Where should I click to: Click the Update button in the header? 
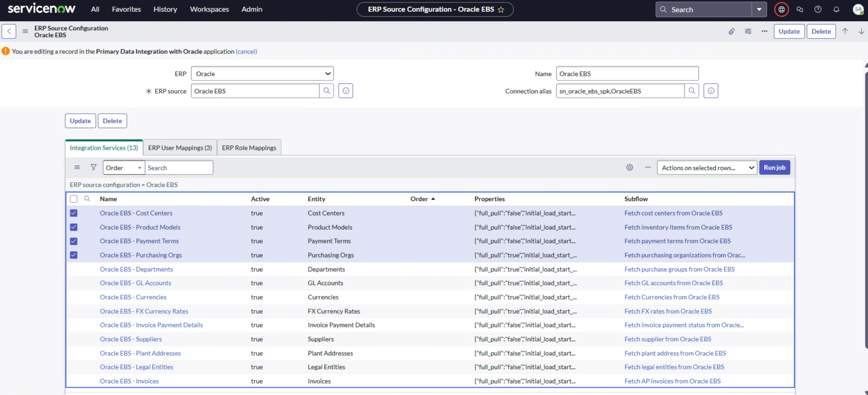coord(789,31)
